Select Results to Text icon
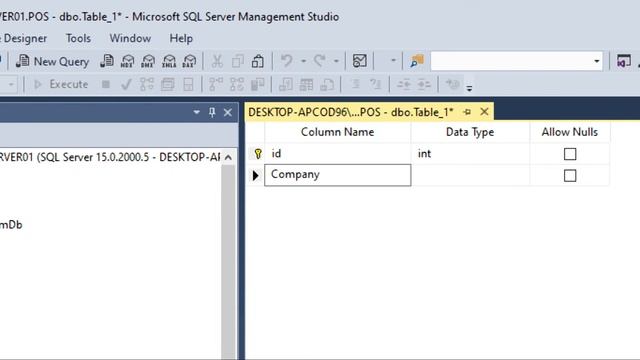640x360 pixels. point(285,84)
